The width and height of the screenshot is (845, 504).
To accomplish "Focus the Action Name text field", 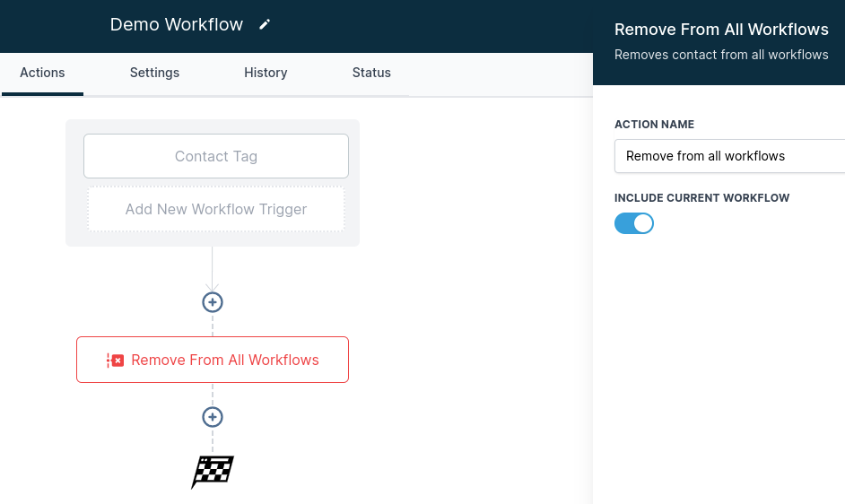I will point(728,156).
